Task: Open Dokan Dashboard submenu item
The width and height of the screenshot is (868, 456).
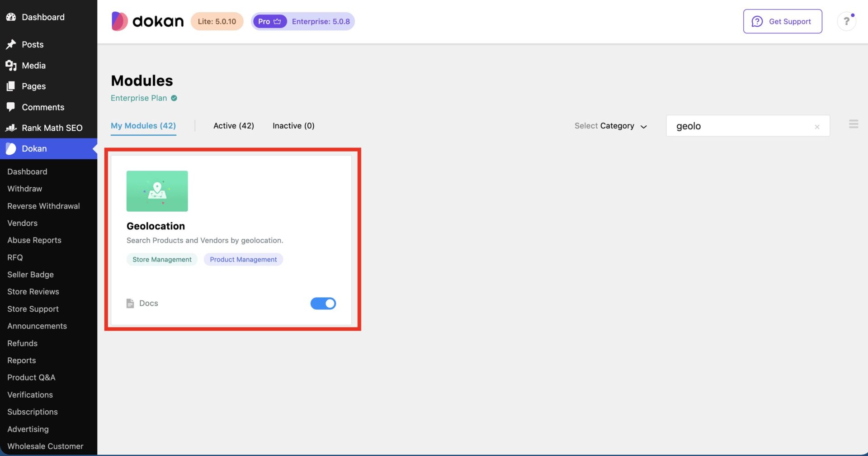Action: (27, 172)
